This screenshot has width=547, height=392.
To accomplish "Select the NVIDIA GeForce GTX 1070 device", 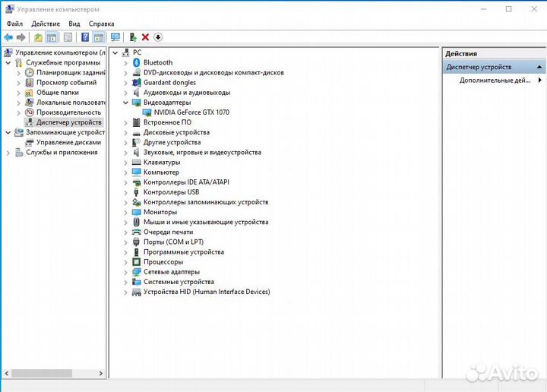I will 191,112.
